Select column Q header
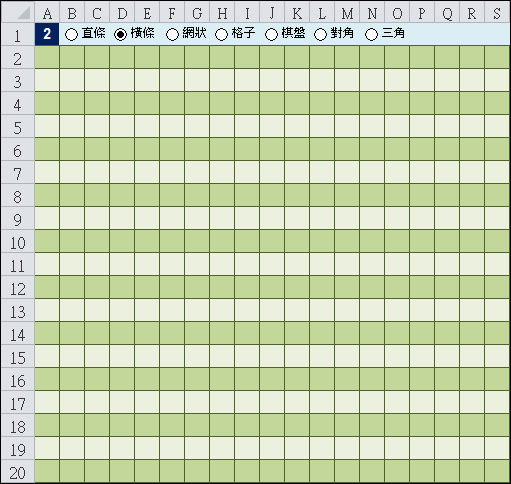The image size is (511, 484). (x=447, y=13)
